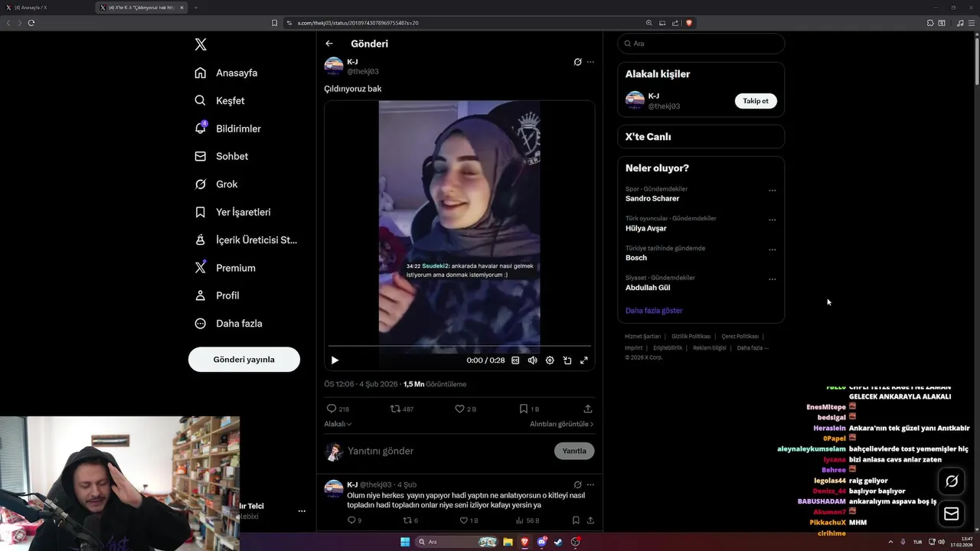Enable picture-in-picture for the video

click(567, 360)
